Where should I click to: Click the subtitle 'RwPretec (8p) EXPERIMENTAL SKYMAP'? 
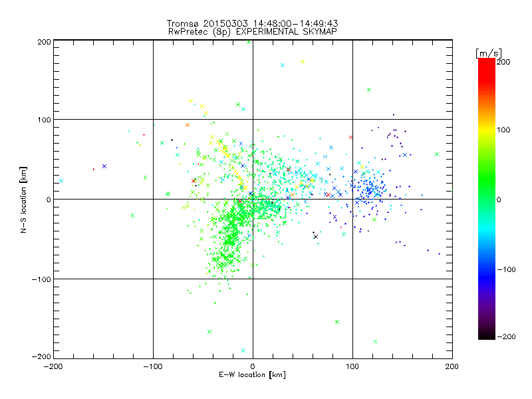click(x=253, y=32)
